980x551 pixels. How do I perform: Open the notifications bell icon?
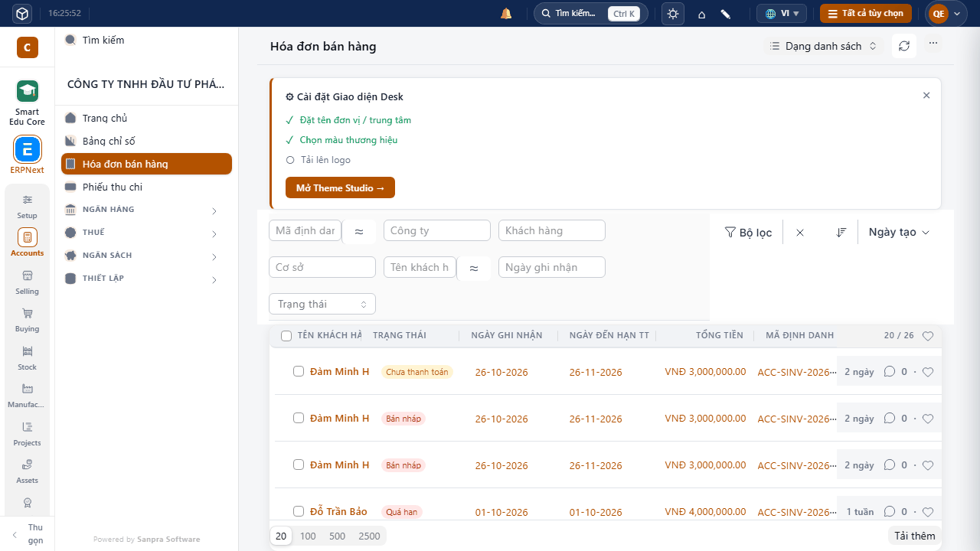tap(506, 14)
